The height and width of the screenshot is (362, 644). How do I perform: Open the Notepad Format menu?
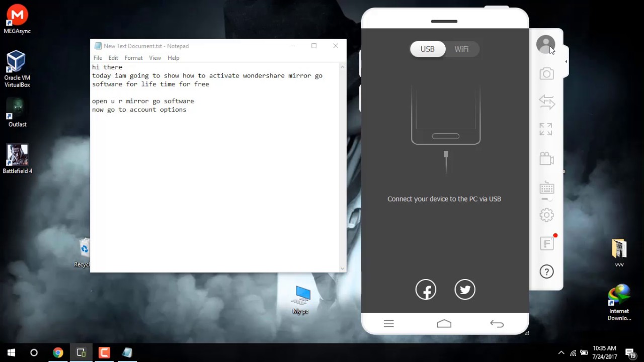133,58
